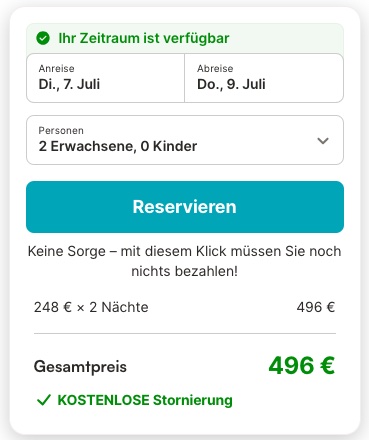Click the Ihr Zeitraum ist verfügbar banner
Image resolution: width=369 pixels, height=440 pixels.
coord(185,38)
